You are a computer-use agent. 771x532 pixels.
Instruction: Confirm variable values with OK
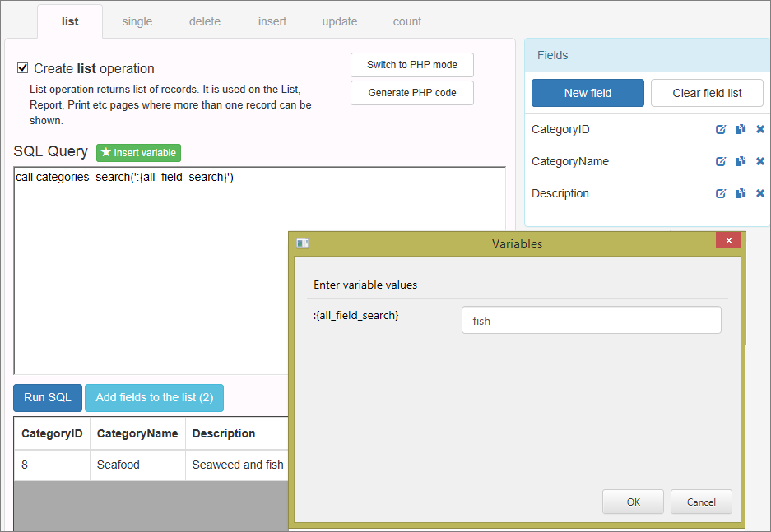pyautogui.click(x=633, y=502)
